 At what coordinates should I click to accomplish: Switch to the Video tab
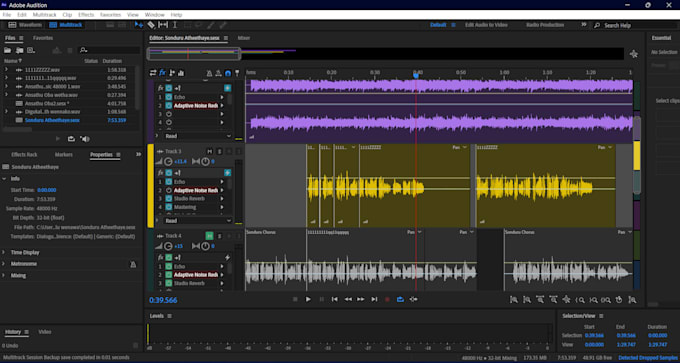45,332
